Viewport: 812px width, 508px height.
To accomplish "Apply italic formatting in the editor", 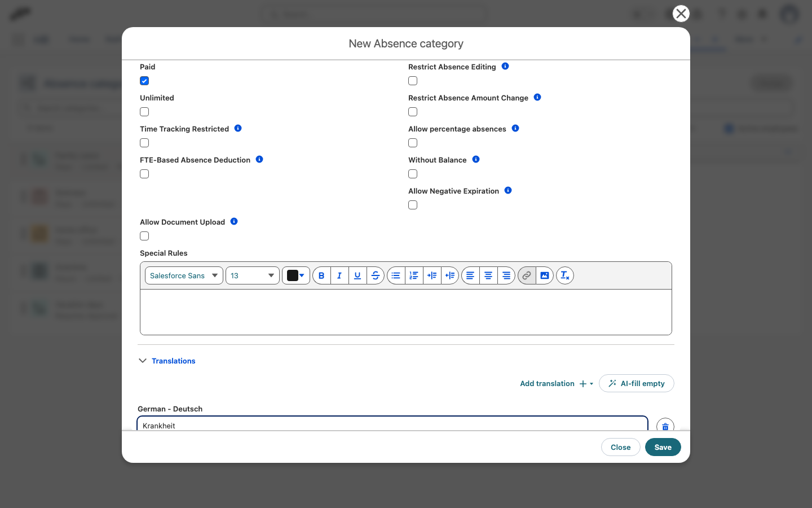I will click(x=339, y=275).
